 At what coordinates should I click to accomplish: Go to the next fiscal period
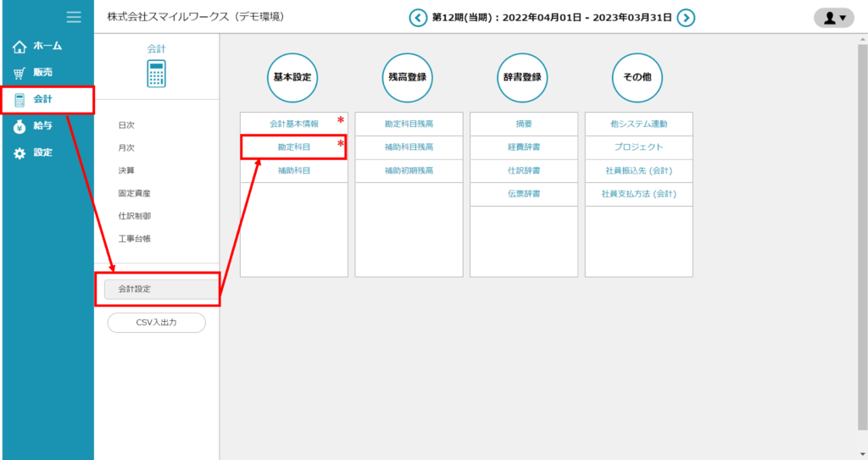coord(686,18)
